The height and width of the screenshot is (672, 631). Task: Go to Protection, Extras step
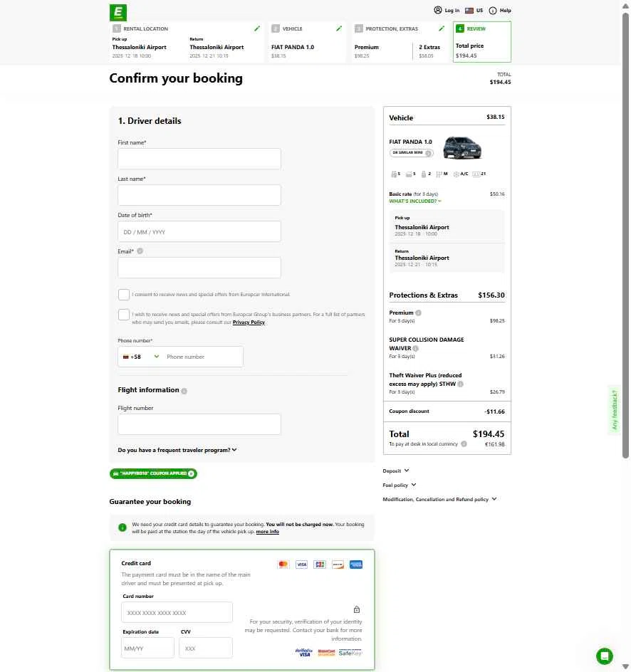click(400, 42)
